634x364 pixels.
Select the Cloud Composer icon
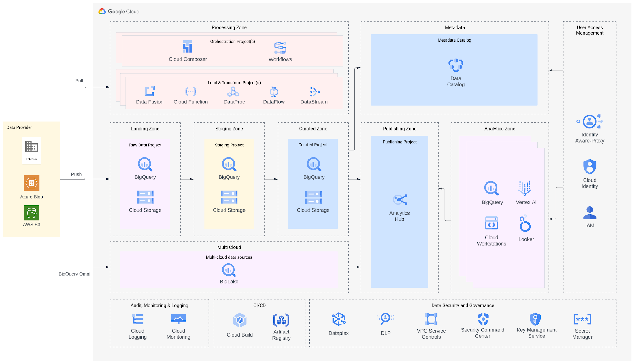[x=187, y=47]
